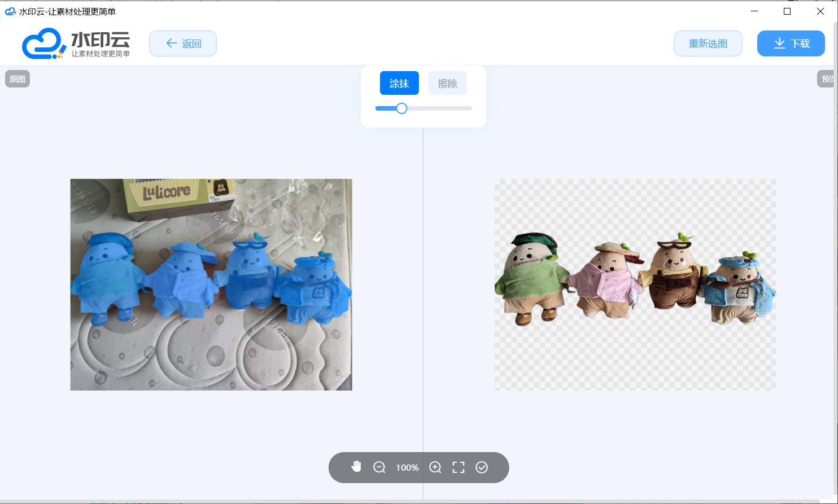Screen dimensions: 838x504
Task: Click the checkmark confirm icon
Action: [x=482, y=467]
